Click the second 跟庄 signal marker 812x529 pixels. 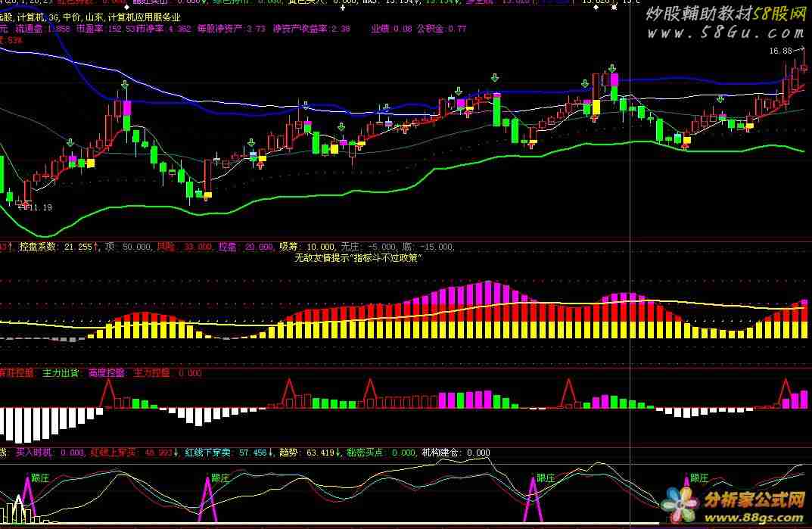coord(220,478)
